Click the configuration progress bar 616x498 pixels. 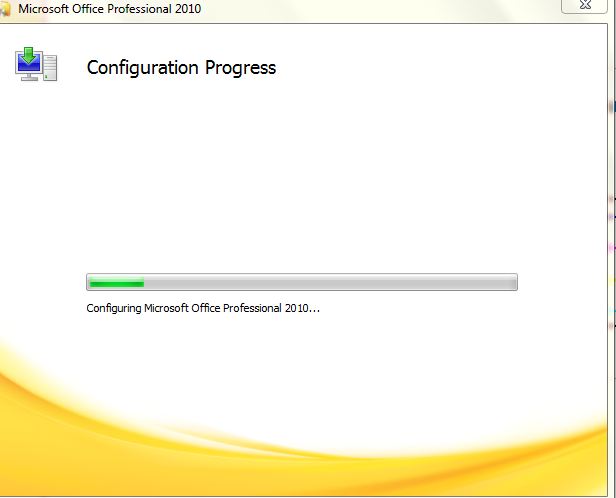pyautogui.click(x=302, y=282)
